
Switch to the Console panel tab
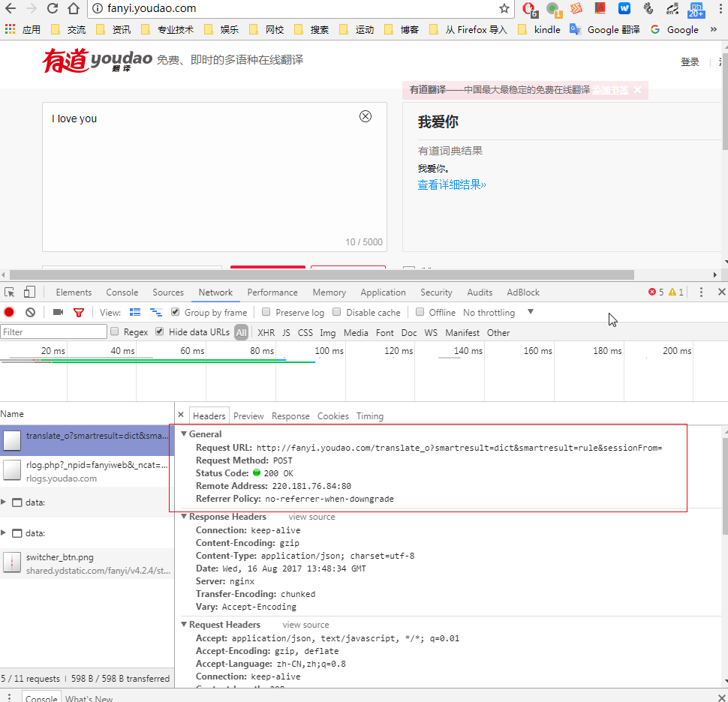[122, 292]
